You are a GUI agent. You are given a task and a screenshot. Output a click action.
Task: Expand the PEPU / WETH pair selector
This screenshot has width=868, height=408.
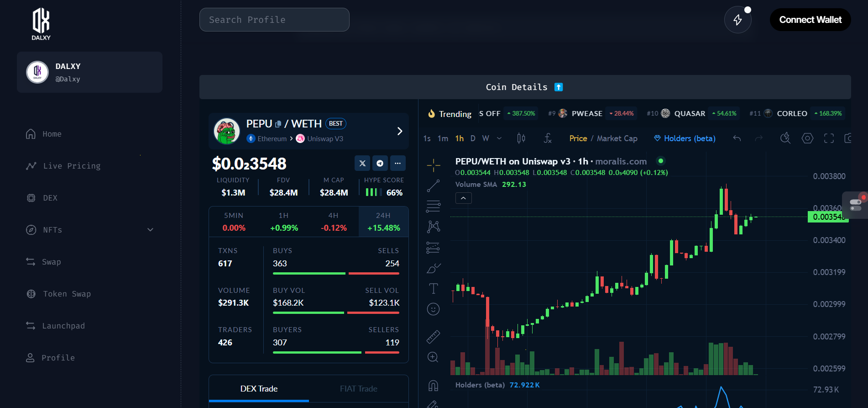click(400, 131)
